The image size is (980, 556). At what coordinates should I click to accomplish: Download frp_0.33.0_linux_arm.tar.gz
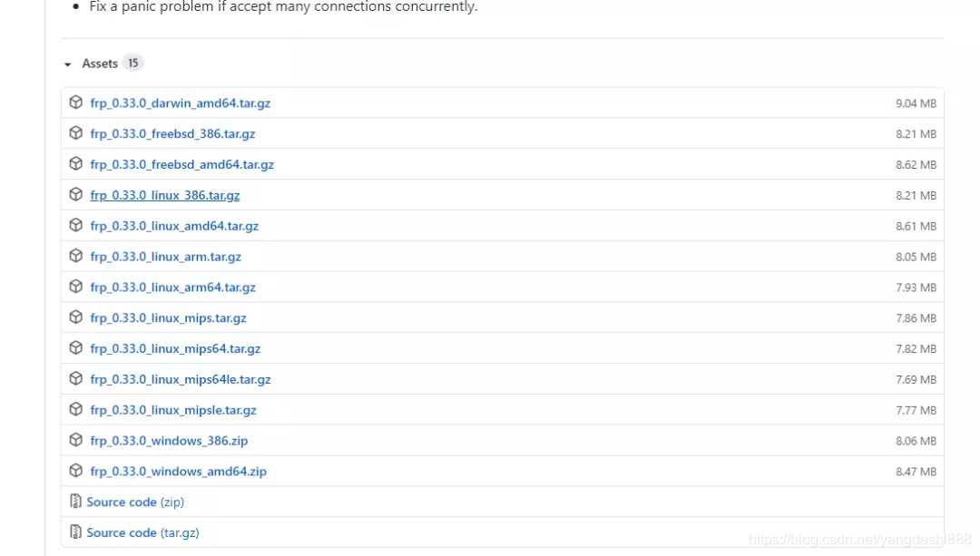[166, 256]
